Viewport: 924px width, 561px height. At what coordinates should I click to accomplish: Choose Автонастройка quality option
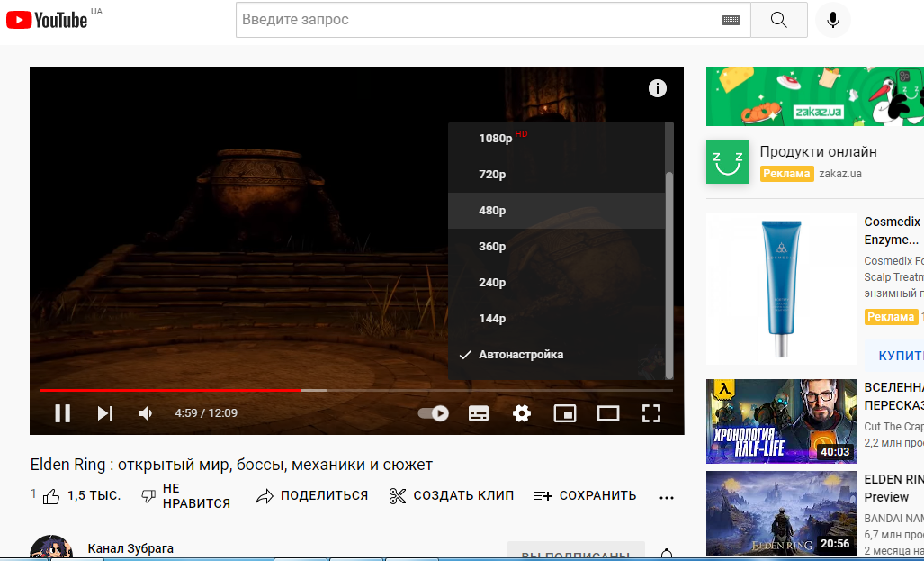(x=556, y=355)
